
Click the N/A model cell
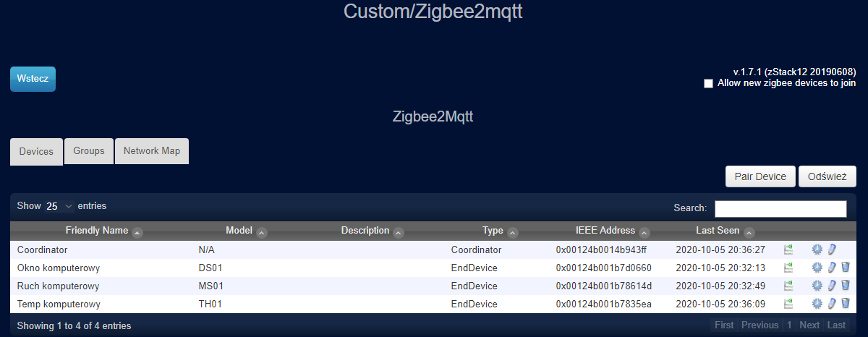pyautogui.click(x=206, y=249)
